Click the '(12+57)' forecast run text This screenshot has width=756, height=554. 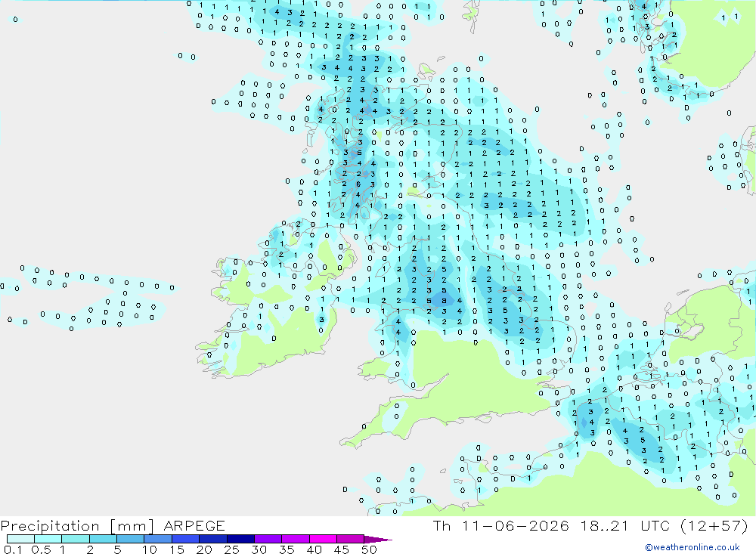[714, 525]
